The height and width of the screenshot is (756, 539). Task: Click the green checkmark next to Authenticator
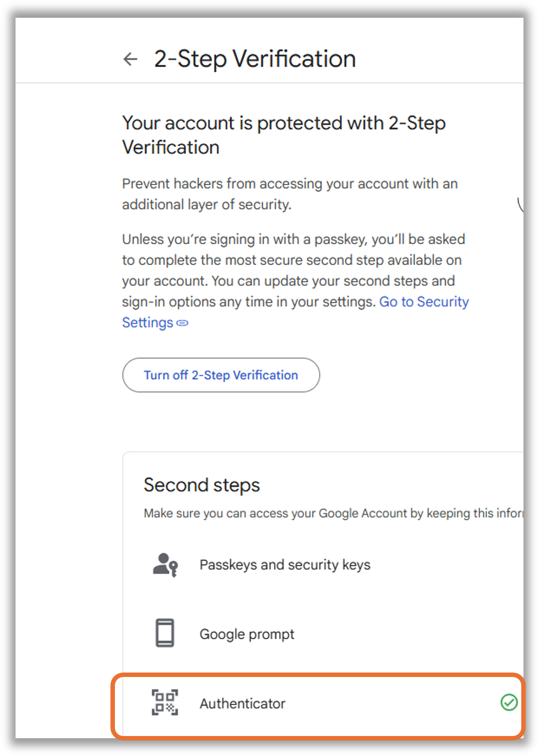click(509, 702)
